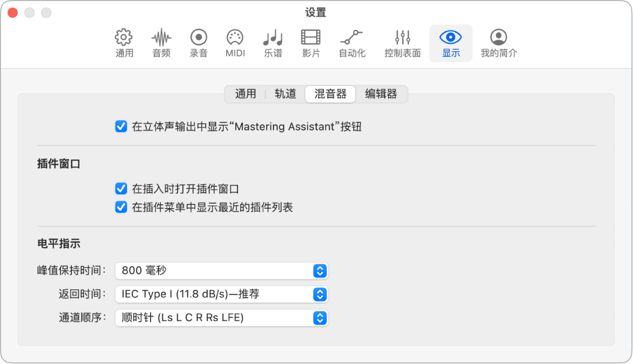Open the 音频 settings pane
Screen dimensions: 633x364
tap(160, 43)
